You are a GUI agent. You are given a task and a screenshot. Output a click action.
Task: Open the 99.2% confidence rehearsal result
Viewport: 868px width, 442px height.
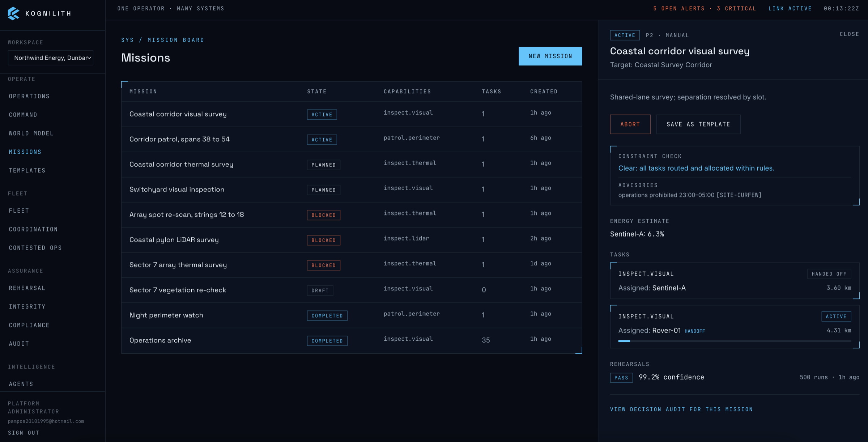click(x=671, y=377)
